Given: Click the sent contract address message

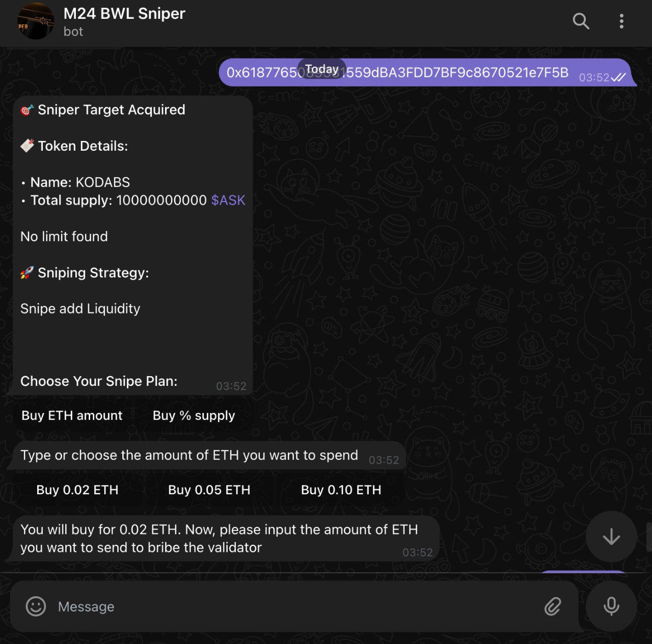Looking at the screenshot, I should [x=458, y=73].
